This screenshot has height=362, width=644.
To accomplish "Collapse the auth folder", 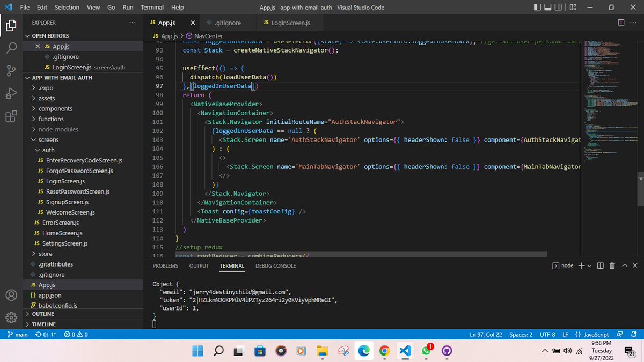I will (48, 150).
